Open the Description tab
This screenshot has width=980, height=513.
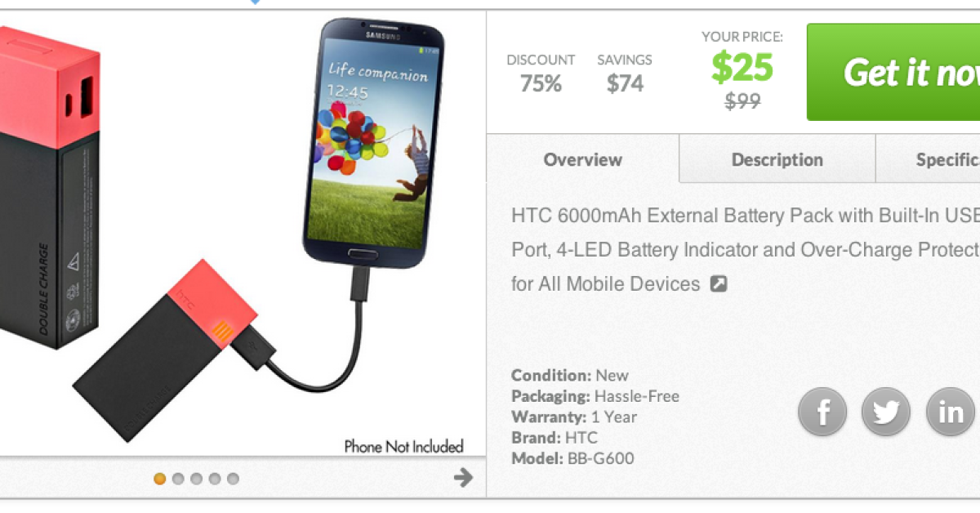point(777,158)
